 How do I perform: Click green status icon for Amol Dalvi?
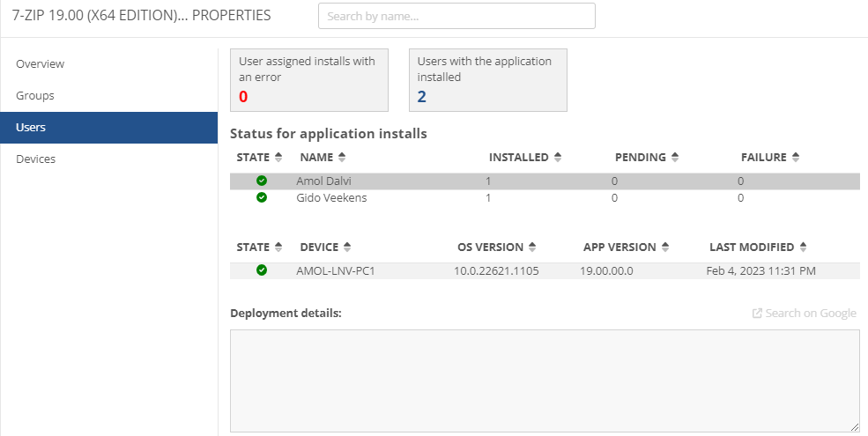[x=262, y=181]
